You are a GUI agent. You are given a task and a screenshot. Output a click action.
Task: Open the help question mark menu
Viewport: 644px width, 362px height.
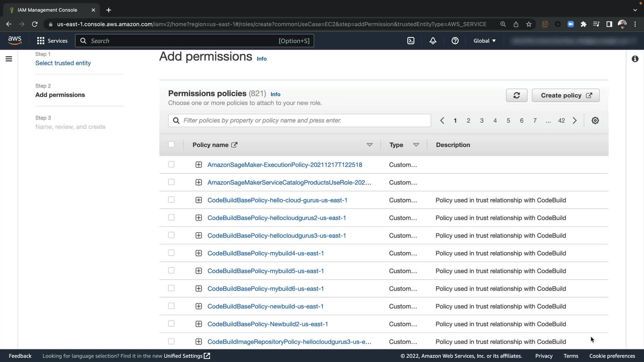coord(455,41)
